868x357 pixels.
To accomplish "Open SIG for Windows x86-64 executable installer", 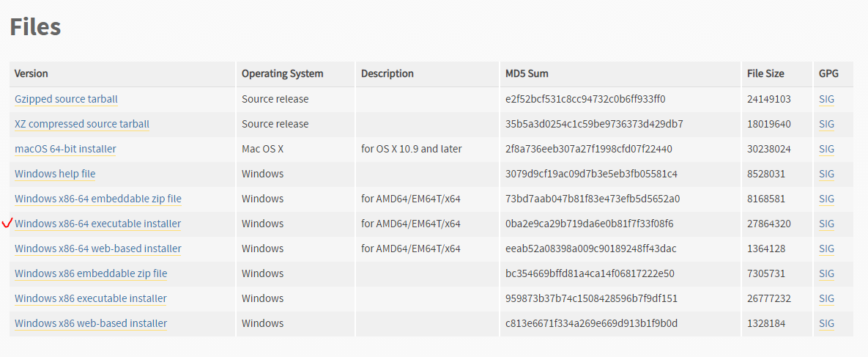I will [x=826, y=224].
